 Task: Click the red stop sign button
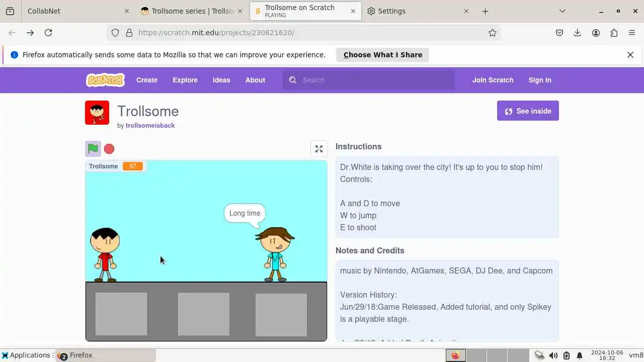click(109, 149)
